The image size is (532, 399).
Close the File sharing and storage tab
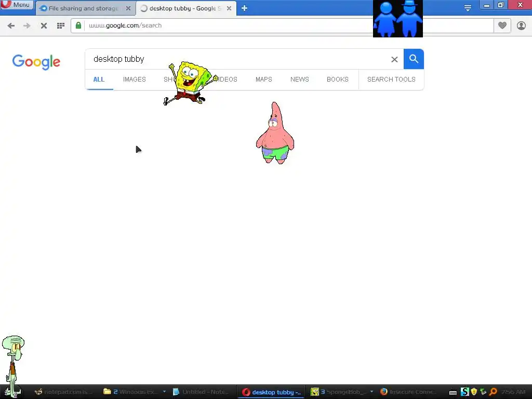tap(128, 8)
